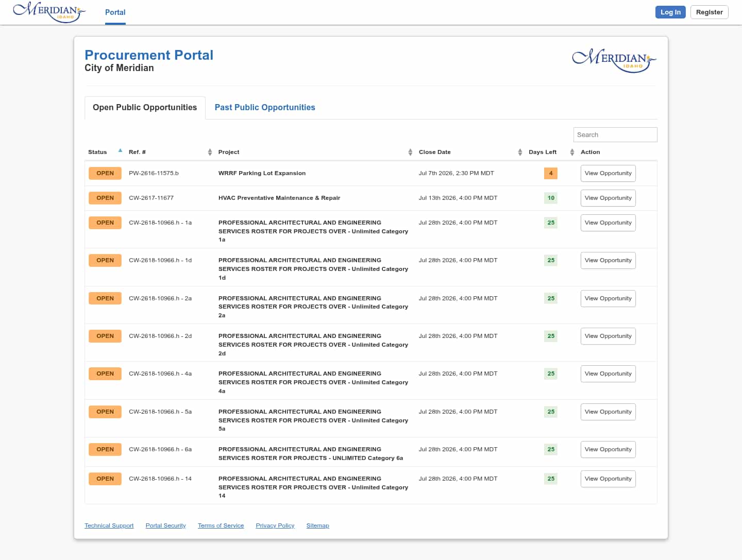Screen dimensions: 742x560
Task: Open the Technical Support link
Action: click(109, 525)
